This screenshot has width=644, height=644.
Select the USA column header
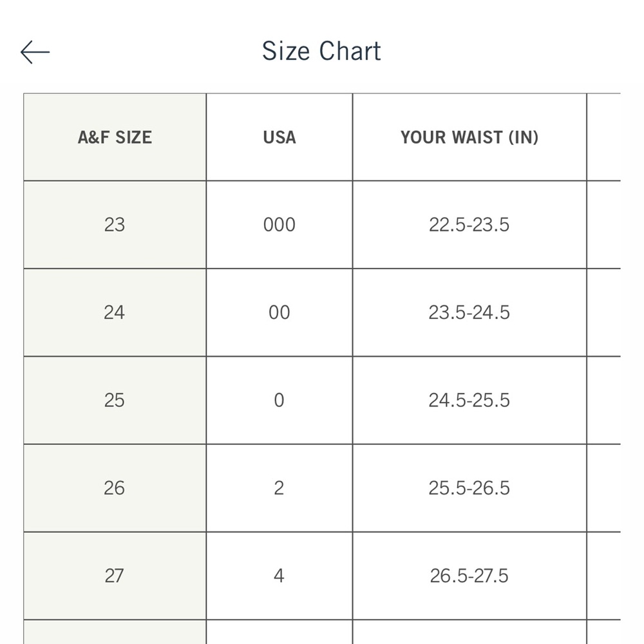[x=279, y=137]
